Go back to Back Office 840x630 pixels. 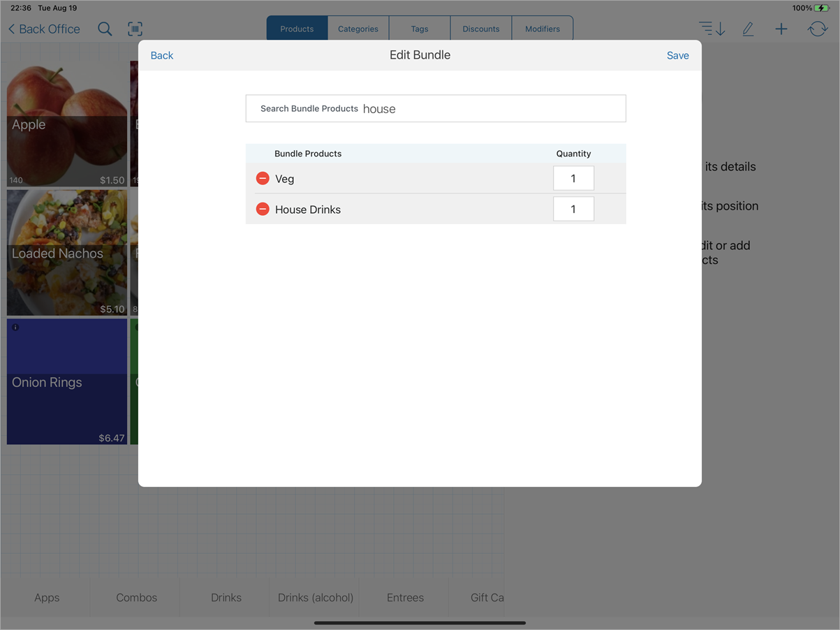(44, 29)
